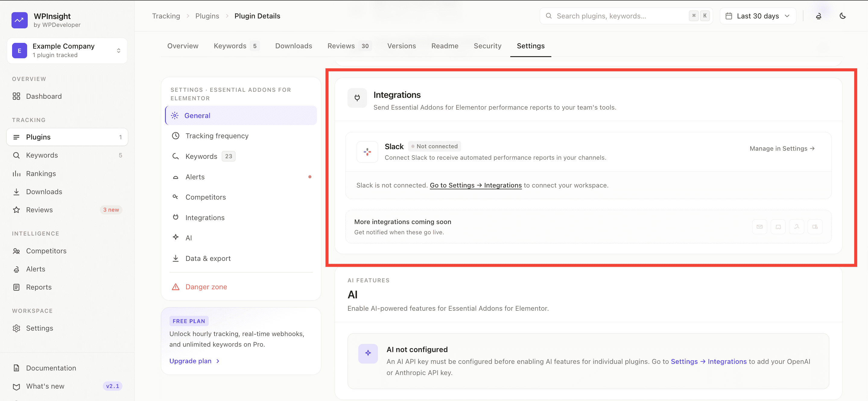Screen dimensions: 868x401
Task: Open Alerts in settings menu
Action: click(241, 177)
